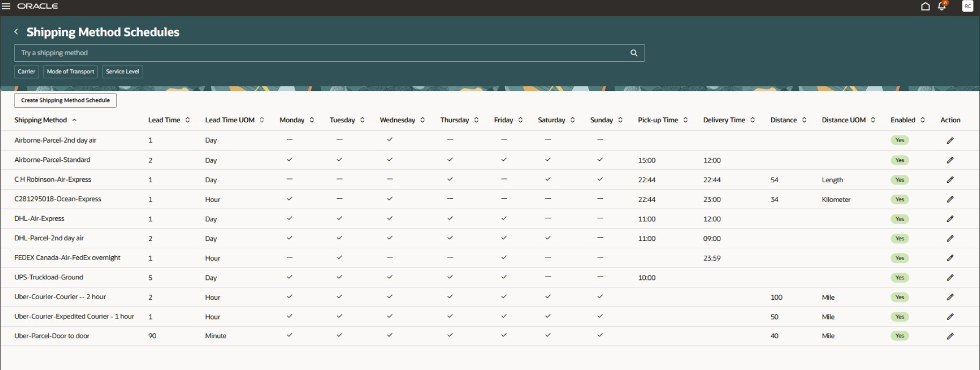The height and width of the screenshot is (370, 980).
Task: Click lead time 90 for Uber-Parcel-Door to door
Action: pos(152,336)
